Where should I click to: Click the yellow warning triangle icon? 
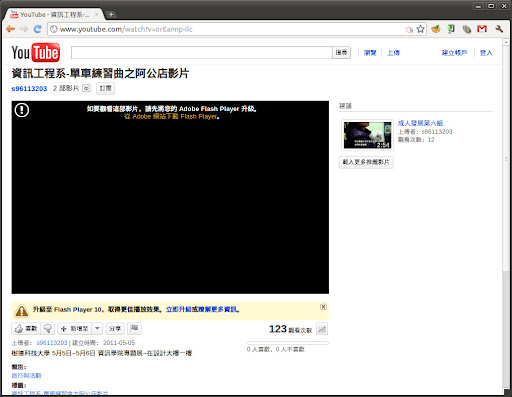tap(22, 311)
